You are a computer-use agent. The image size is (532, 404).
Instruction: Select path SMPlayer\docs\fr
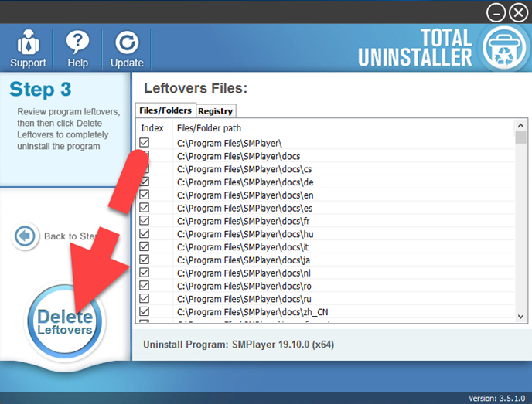pos(244,222)
